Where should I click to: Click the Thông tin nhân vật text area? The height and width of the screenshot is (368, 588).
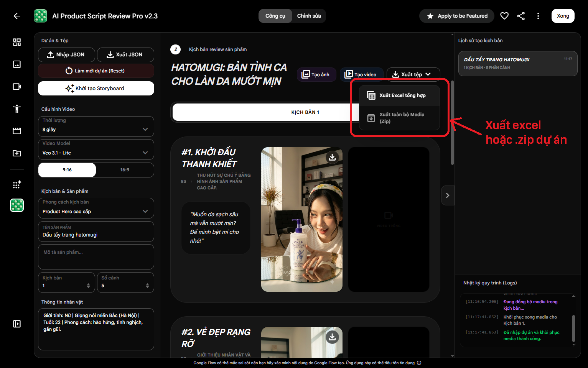tap(96, 329)
